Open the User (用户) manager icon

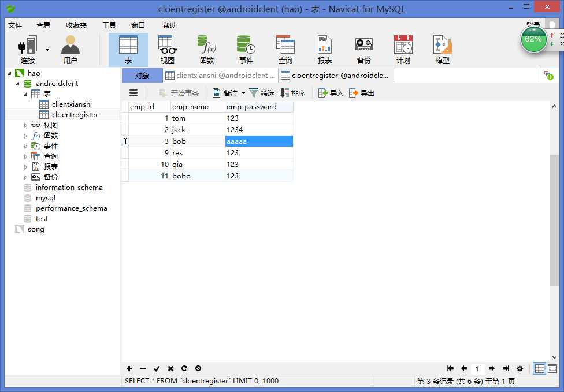tap(70, 49)
